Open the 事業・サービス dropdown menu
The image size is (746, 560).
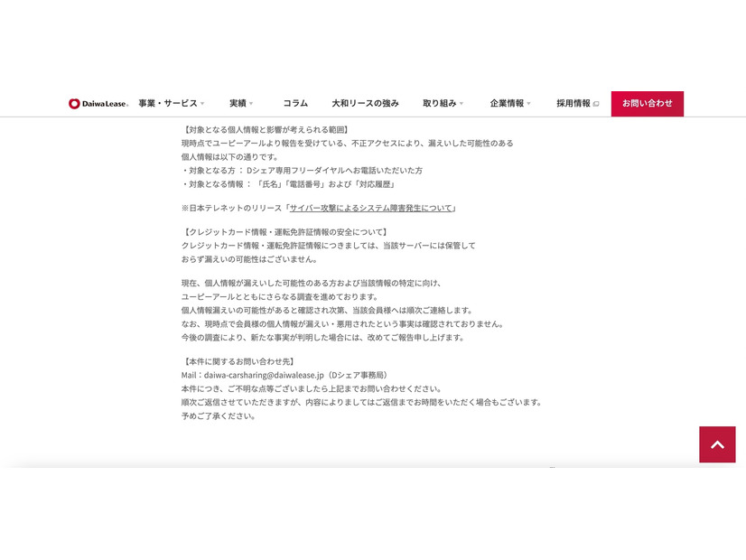172,103
